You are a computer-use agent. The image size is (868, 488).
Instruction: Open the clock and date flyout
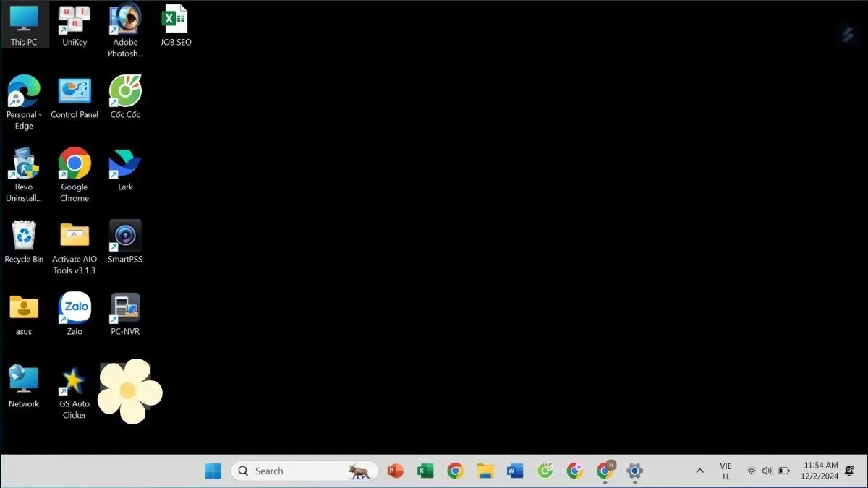coord(820,471)
